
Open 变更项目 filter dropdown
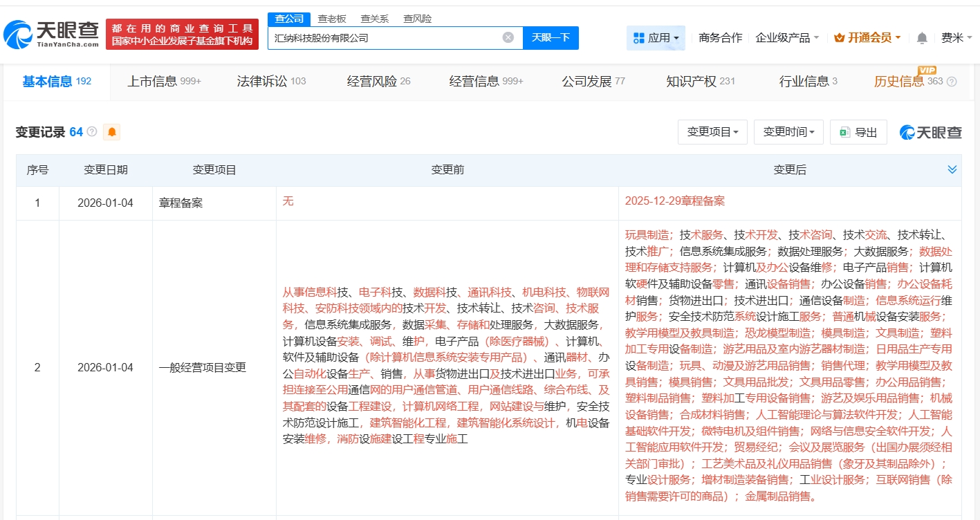(712, 132)
